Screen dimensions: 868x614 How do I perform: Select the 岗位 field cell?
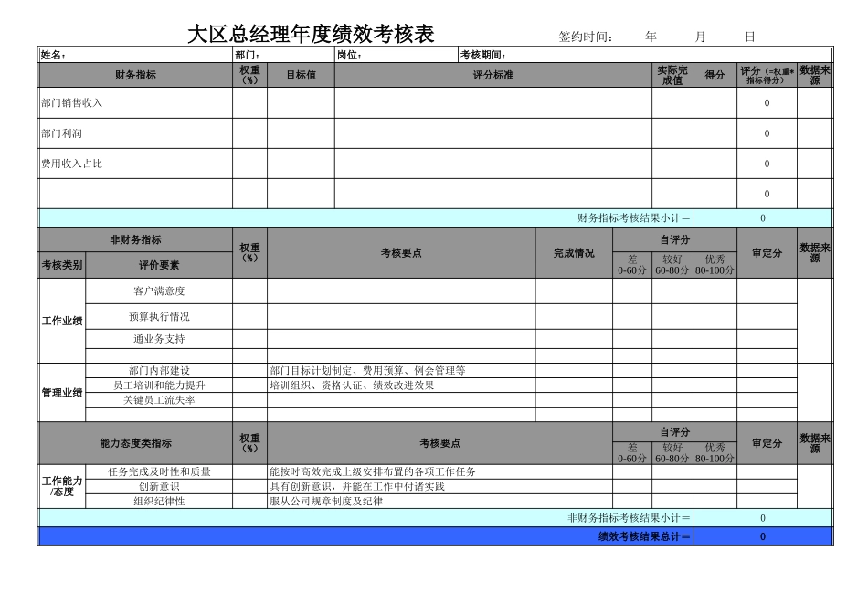(397, 55)
